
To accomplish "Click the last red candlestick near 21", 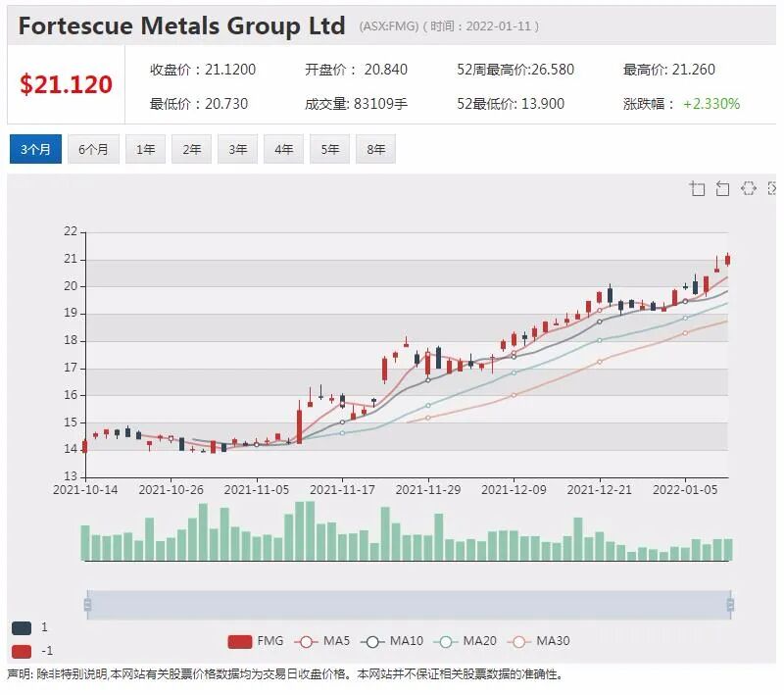I will coord(728,260).
